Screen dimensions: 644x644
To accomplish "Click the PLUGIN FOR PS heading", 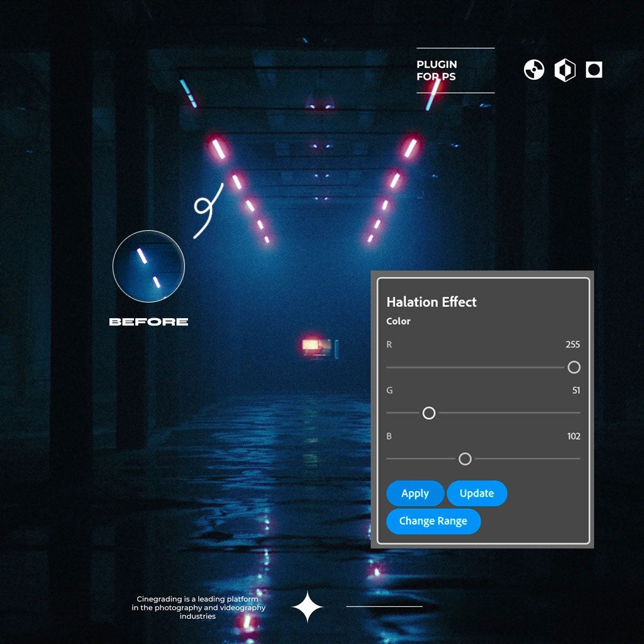I will (x=436, y=70).
